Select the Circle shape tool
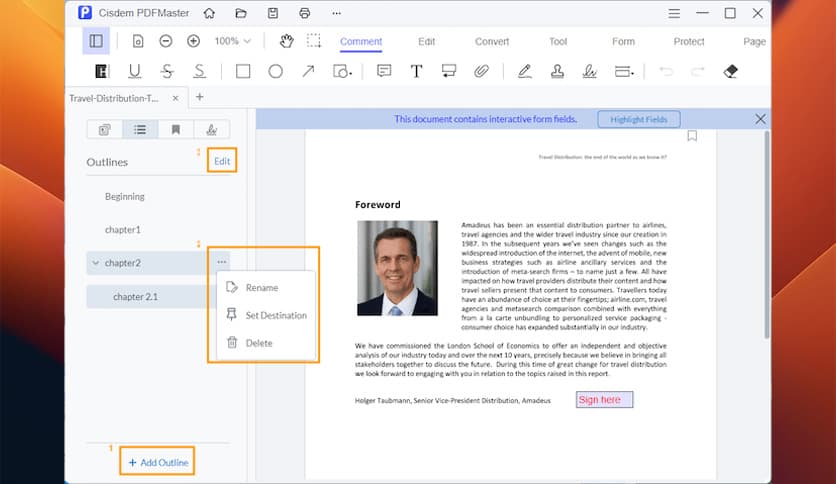The width and height of the screenshot is (836, 484). pyautogui.click(x=276, y=71)
